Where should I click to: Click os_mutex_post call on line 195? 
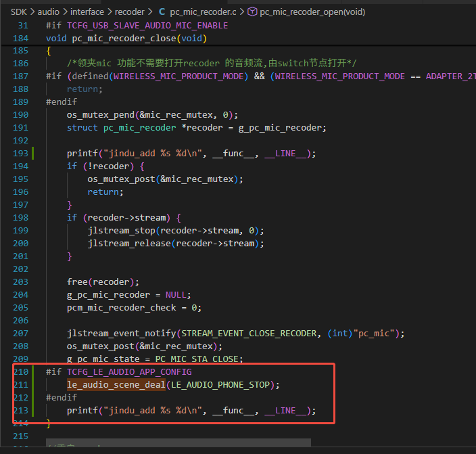tap(165, 179)
